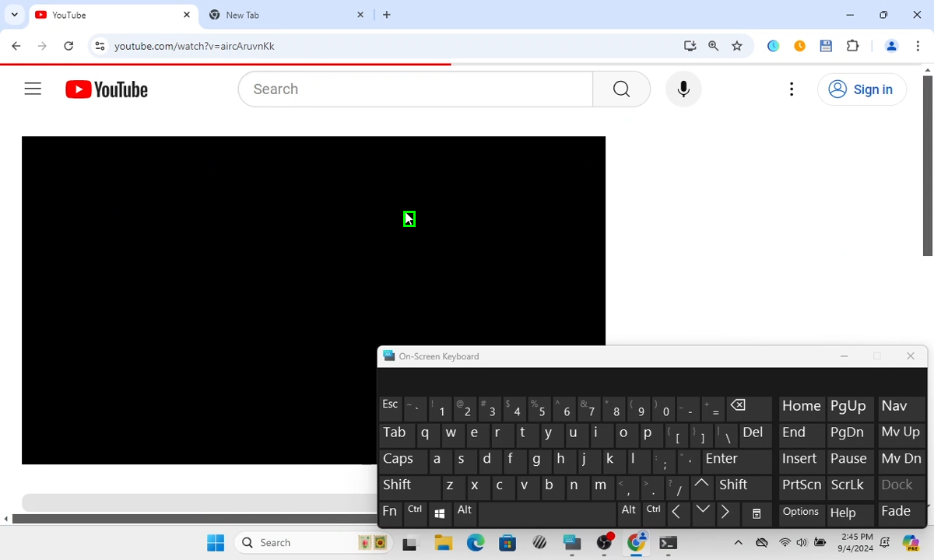The width and height of the screenshot is (934, 560).
Task: Click the magnifier search button on YouTube
Action: pos(621,89)
